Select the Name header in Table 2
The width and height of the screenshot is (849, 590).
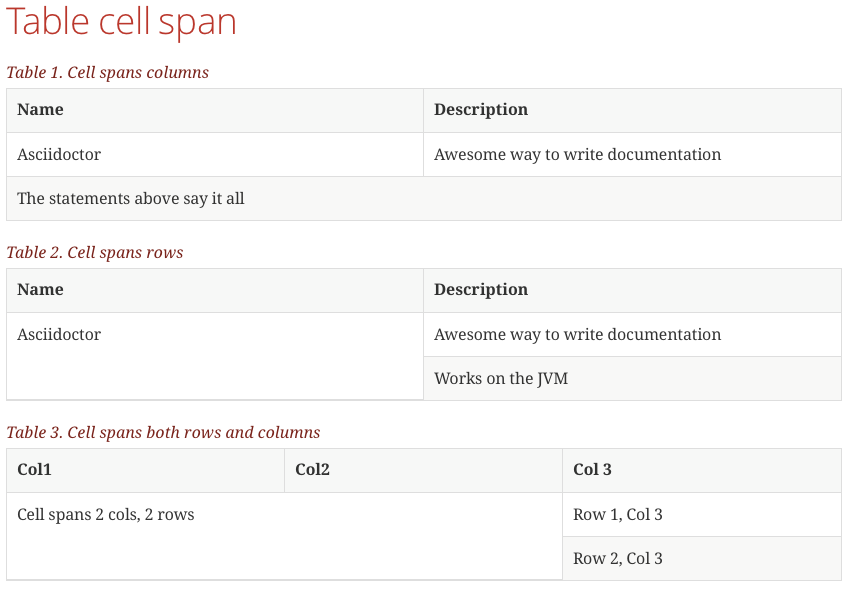click(x=40, y=290)
